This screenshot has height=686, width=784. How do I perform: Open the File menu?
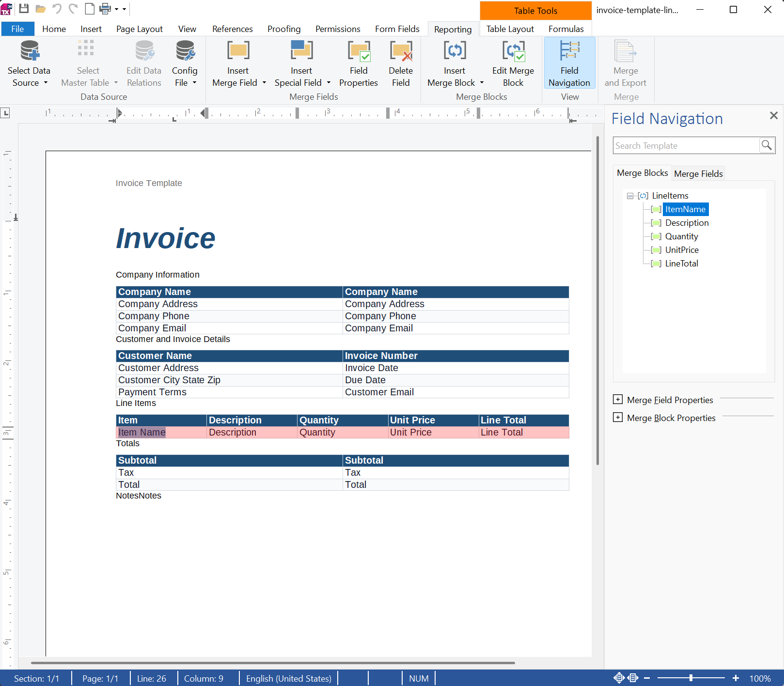17,29
